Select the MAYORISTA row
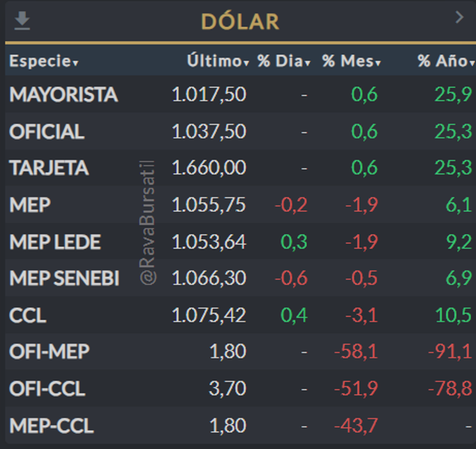Viewport: 476px width, 449px height. point(63,94)
